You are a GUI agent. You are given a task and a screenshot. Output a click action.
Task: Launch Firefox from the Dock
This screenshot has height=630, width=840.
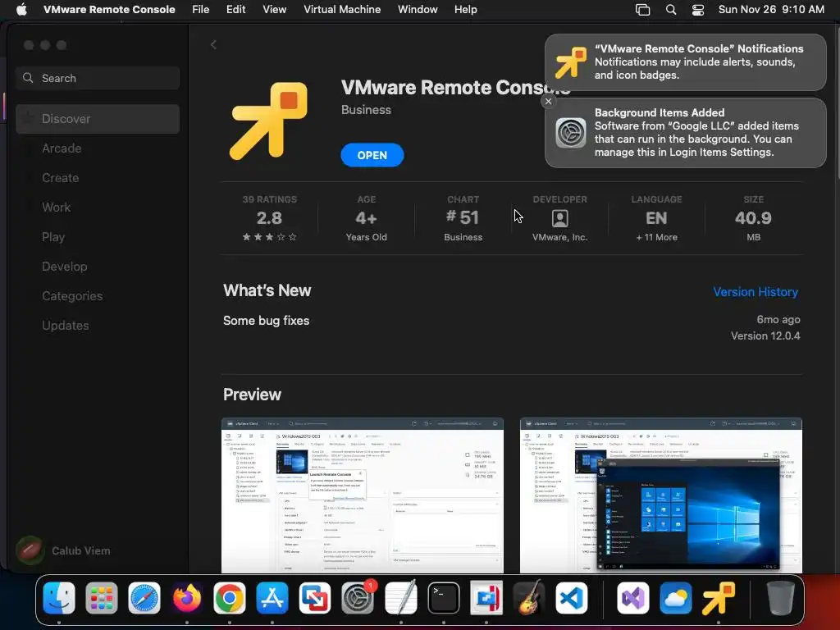187,598
